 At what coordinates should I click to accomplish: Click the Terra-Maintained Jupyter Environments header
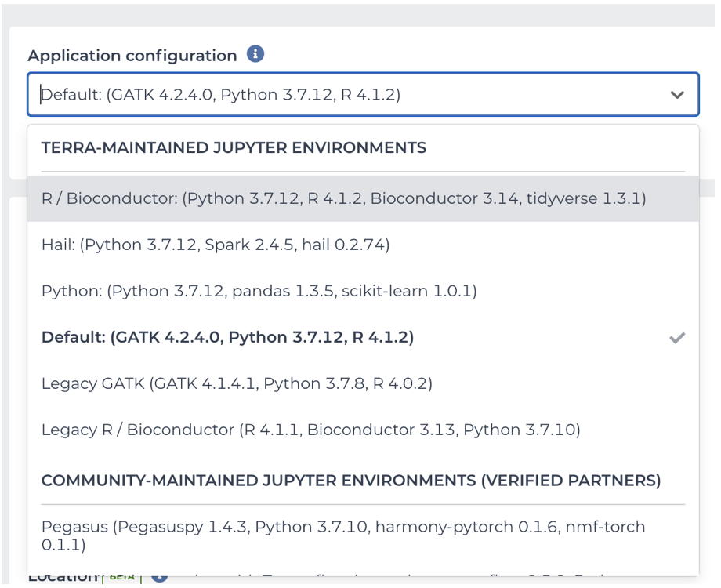[x=234, y=147]
